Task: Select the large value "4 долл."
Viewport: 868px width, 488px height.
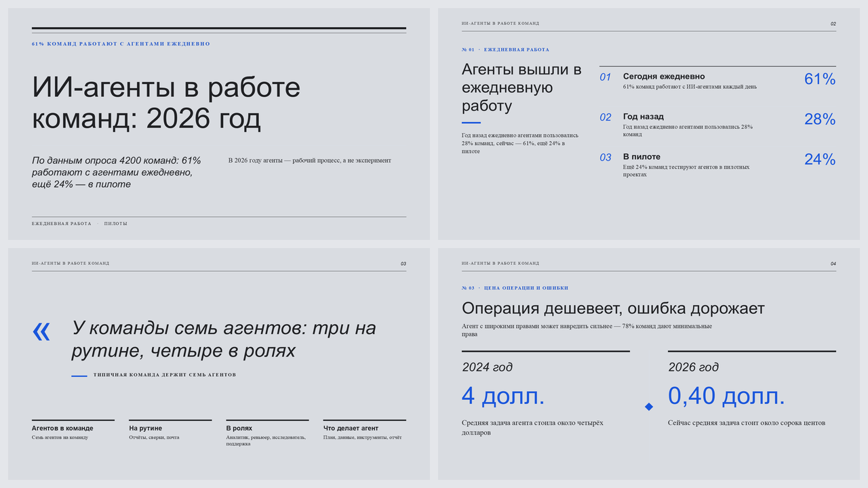Action: pos(503,396)
